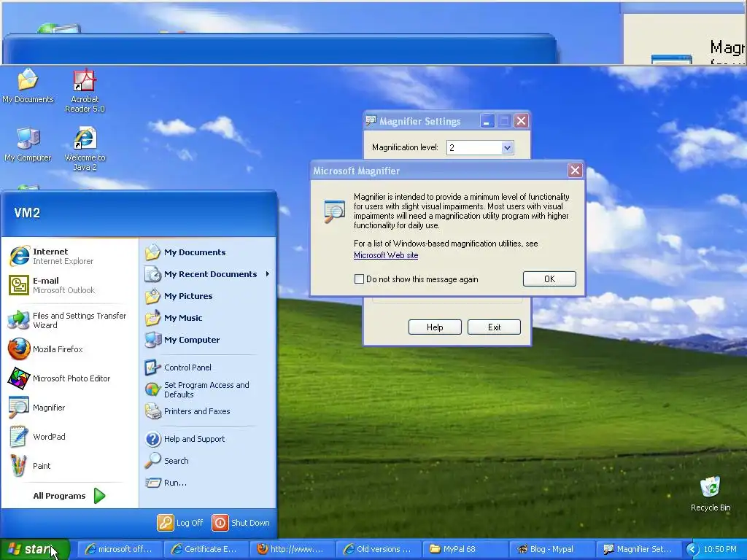
Task: Switch to Firefox http://www taskbar item
Action: tap(292, 549)
